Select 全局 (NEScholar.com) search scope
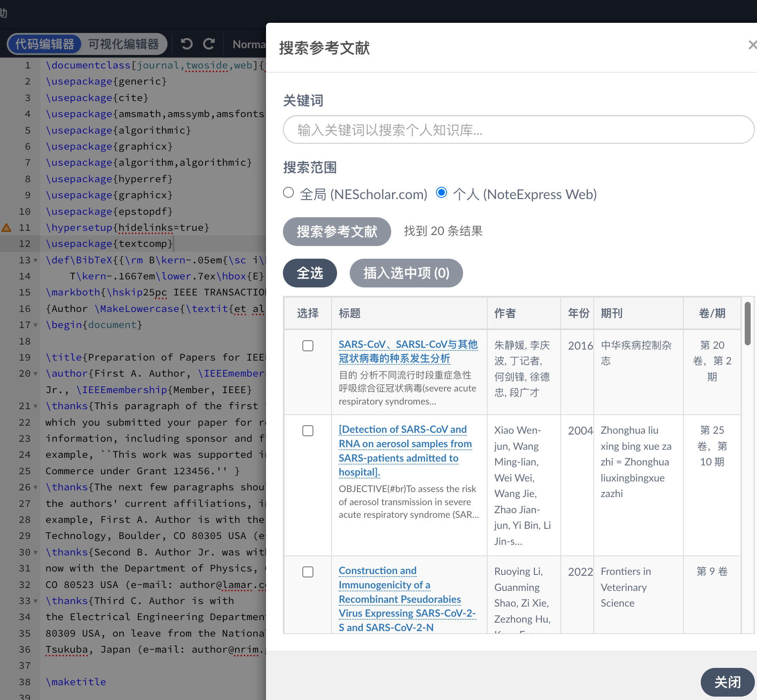Screen dimensions: 757x700 point(288,193)
